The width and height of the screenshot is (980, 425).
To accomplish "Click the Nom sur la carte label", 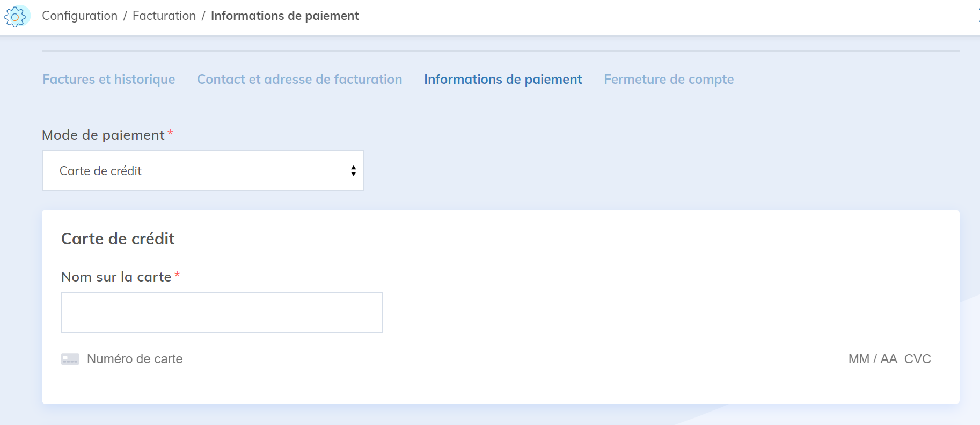I will pyautogui.click(x=116, y=277).
